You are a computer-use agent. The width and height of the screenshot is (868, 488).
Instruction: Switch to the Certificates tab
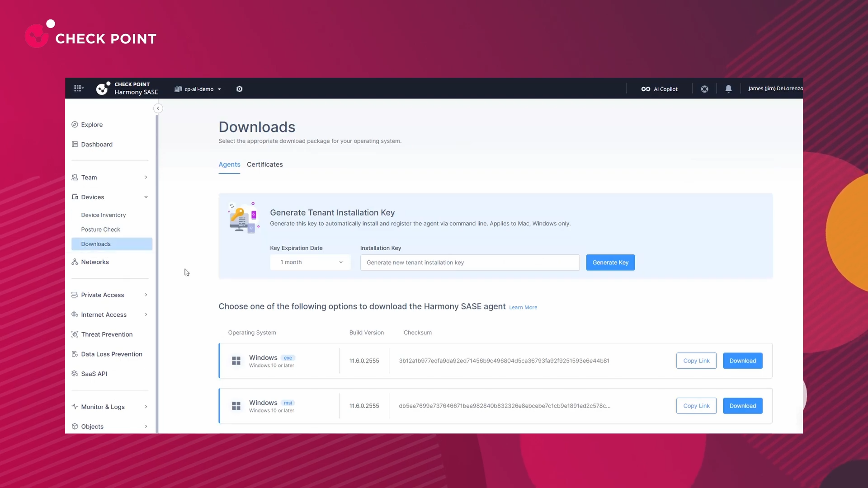coord(265,164)
